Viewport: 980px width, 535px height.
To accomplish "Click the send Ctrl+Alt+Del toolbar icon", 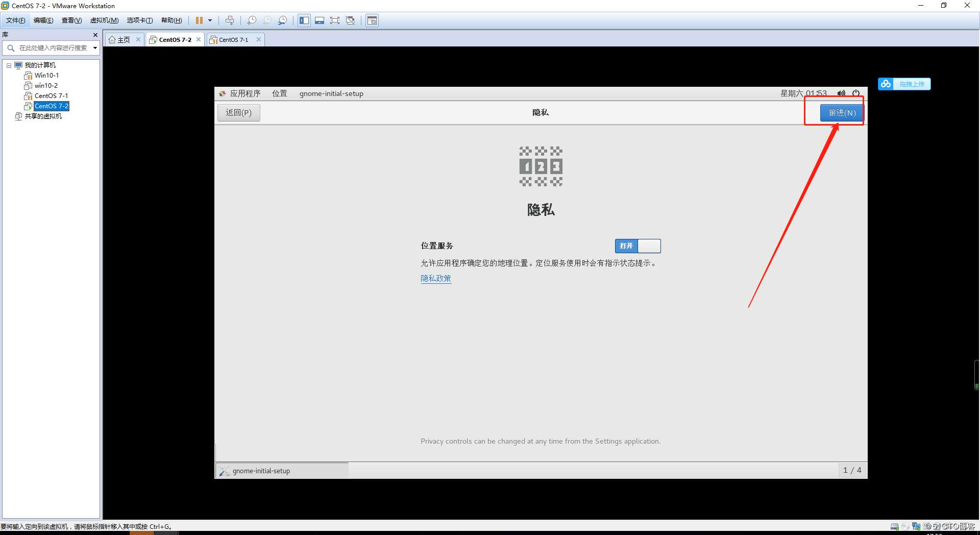I will (x=230, y=20).
